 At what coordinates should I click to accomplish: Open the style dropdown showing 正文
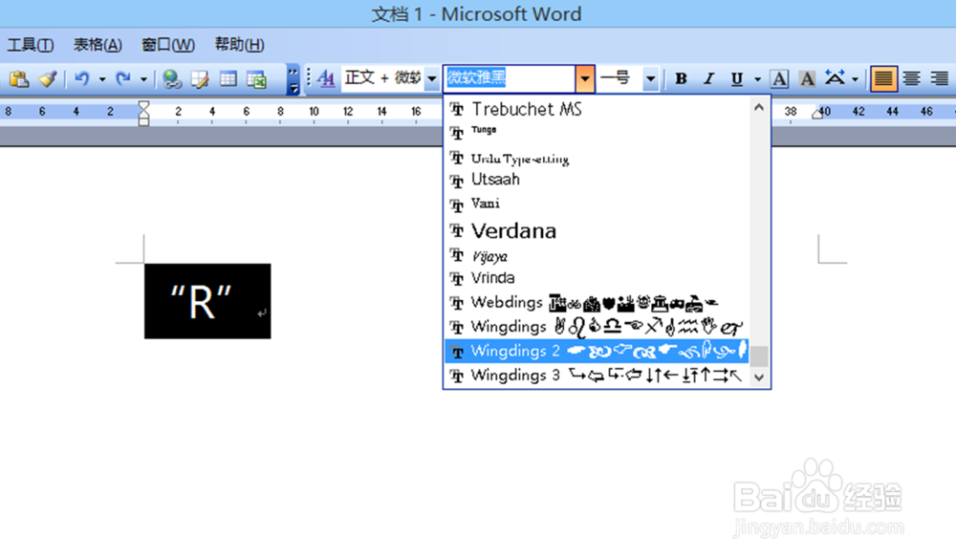(432, 78)
